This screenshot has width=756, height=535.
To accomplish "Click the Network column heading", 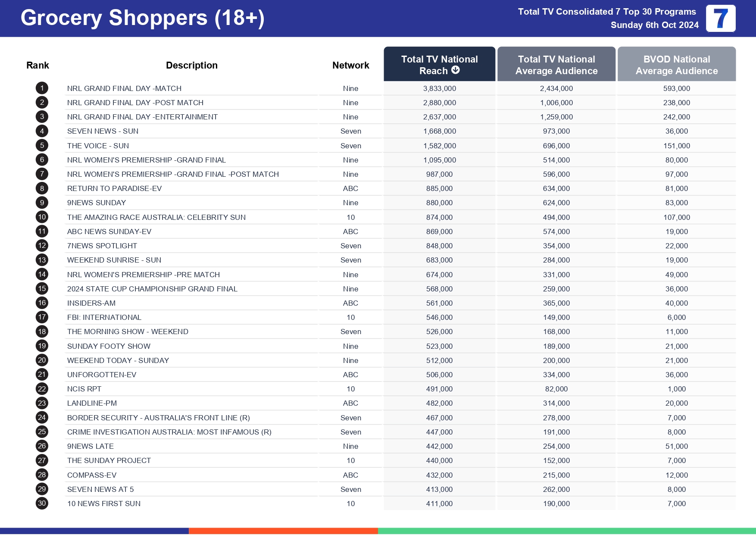I will (350, 65).
